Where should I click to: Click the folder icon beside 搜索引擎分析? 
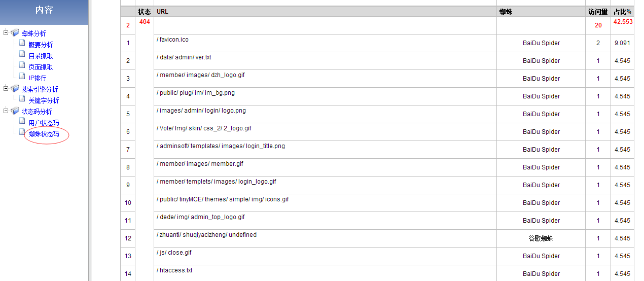click(15, 89)
